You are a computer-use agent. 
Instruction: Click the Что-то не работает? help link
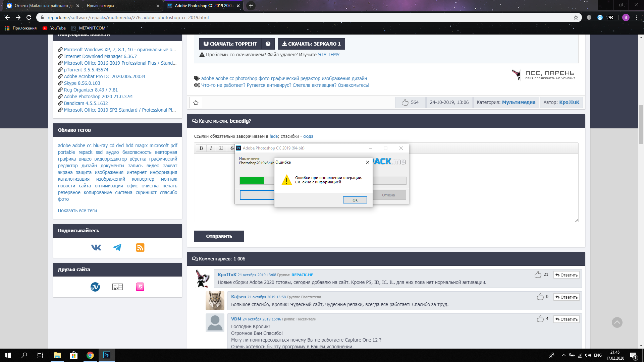pos(285,85)
